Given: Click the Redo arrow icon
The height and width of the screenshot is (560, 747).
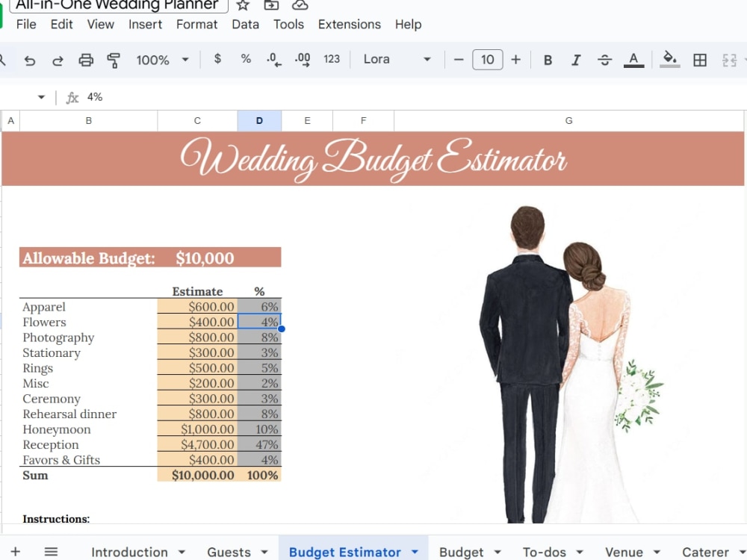Looking at the screenshot, I should point(58,60).
